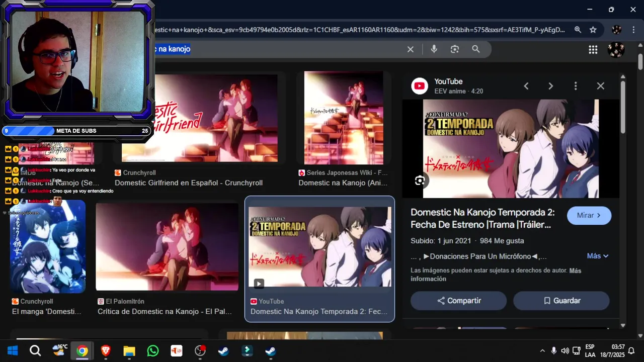Expand description with Más dropdown
644x362 pixels.
click(x=598, y=256)
